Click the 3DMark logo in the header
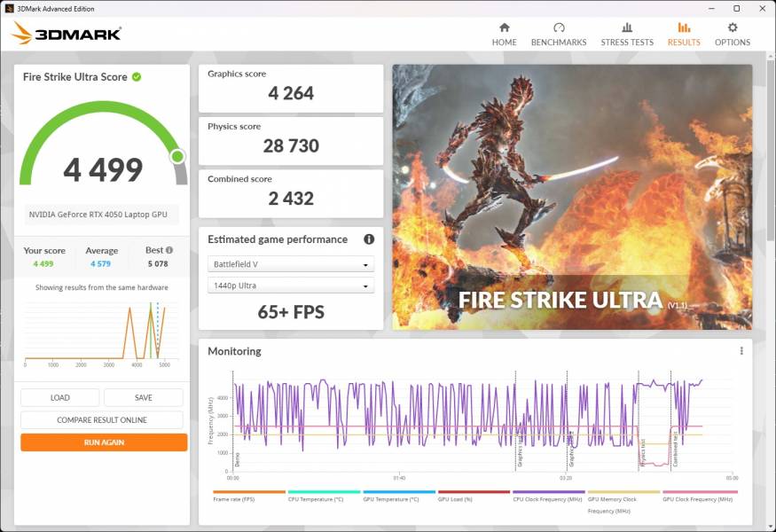 click(67, 33)
